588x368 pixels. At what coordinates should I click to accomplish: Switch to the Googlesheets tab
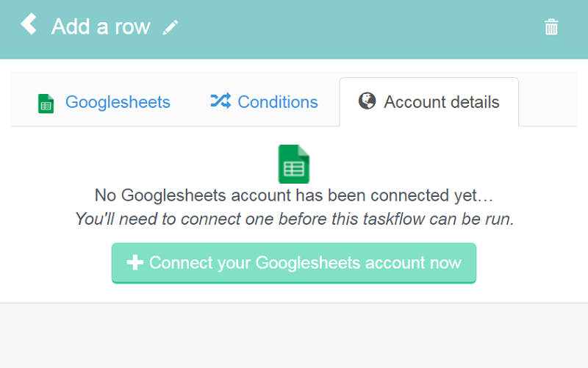(x=104, y=102)
